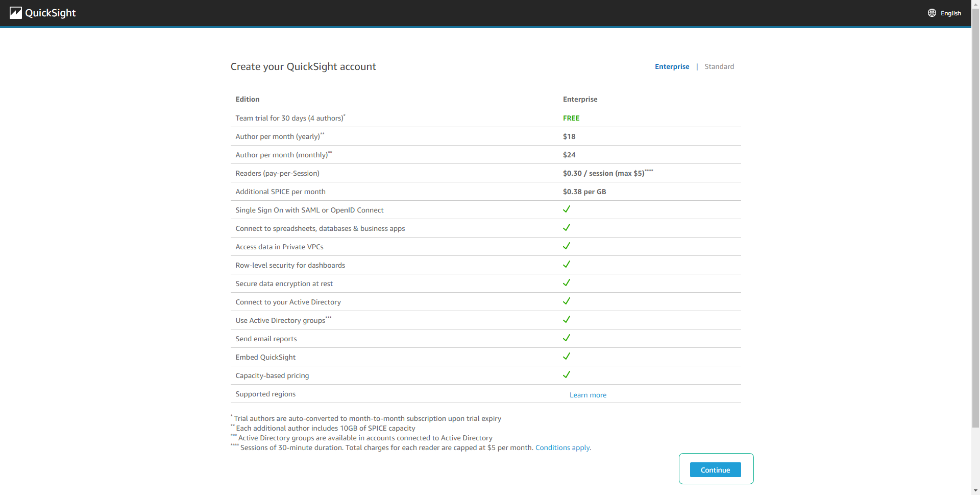The image size is (980, 495).
Task: Click the 30-minute sessions footnote text
Action: [x=383, y=447]
